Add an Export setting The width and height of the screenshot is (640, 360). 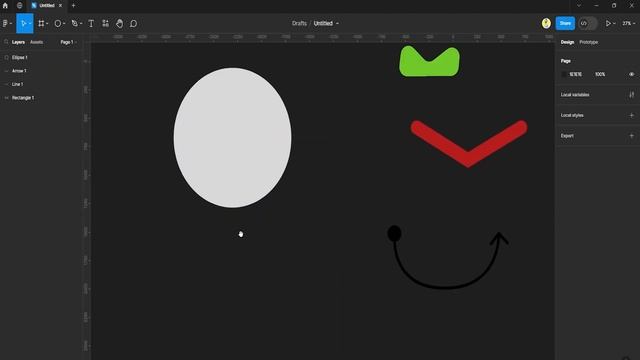click(631, 136)
